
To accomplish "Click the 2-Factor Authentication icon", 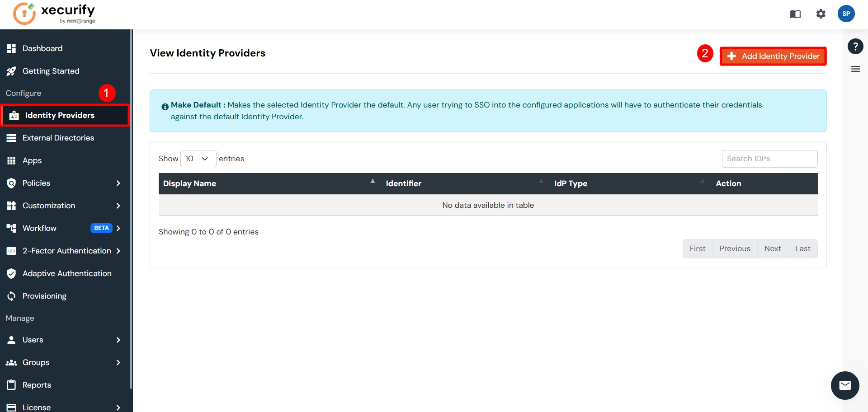I will [11, 251].
